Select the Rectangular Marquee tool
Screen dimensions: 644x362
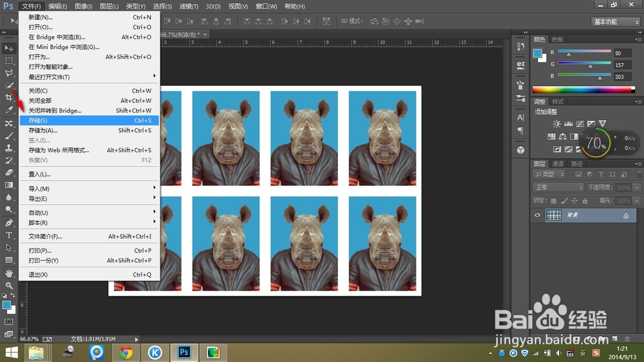pos(8,61)
